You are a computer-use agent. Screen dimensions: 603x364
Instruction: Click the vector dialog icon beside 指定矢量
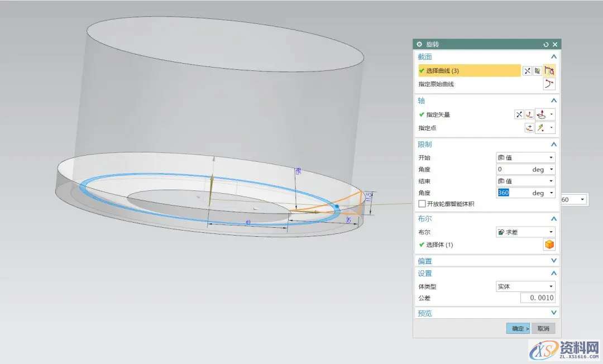pos(529,114)
